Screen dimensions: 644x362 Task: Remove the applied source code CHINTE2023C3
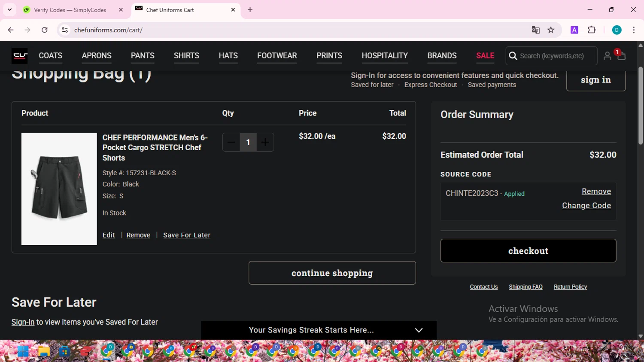pos(596,192)
